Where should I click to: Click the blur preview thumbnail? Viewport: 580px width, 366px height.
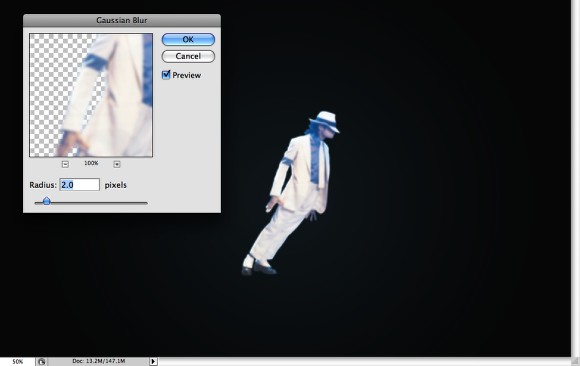tap(91, 95)
